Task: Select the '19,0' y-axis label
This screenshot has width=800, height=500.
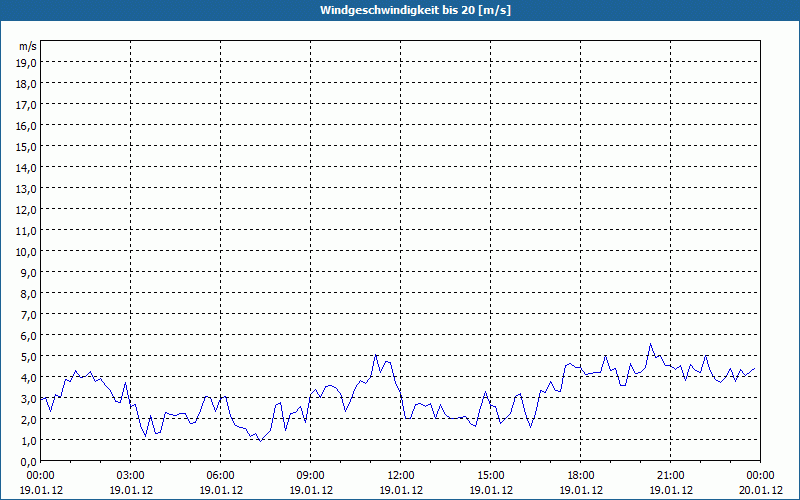Action: tap(26, 62)
